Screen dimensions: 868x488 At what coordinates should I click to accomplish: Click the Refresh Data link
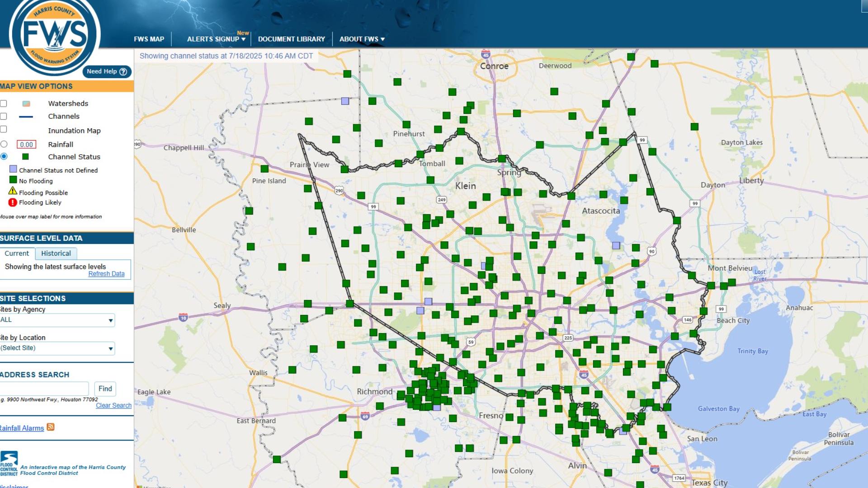coord(107,273)
